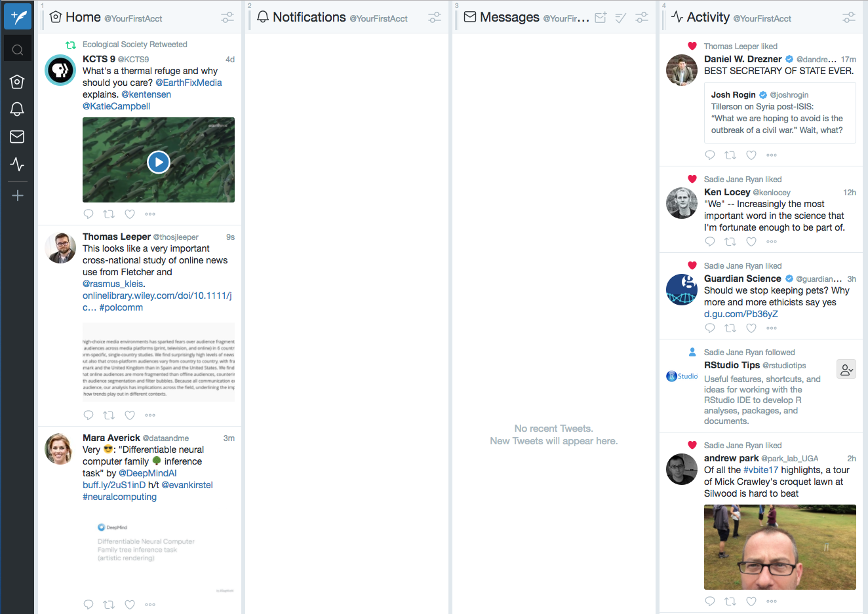Open more actions on Guardian Science tweet
This screenshot has height=614, width=868.
tap(772, 328)
